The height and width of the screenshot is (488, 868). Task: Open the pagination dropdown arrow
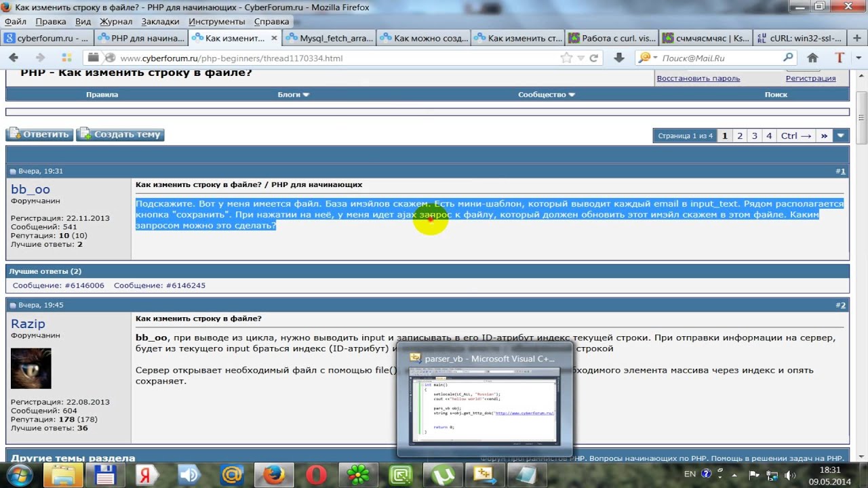841,136
